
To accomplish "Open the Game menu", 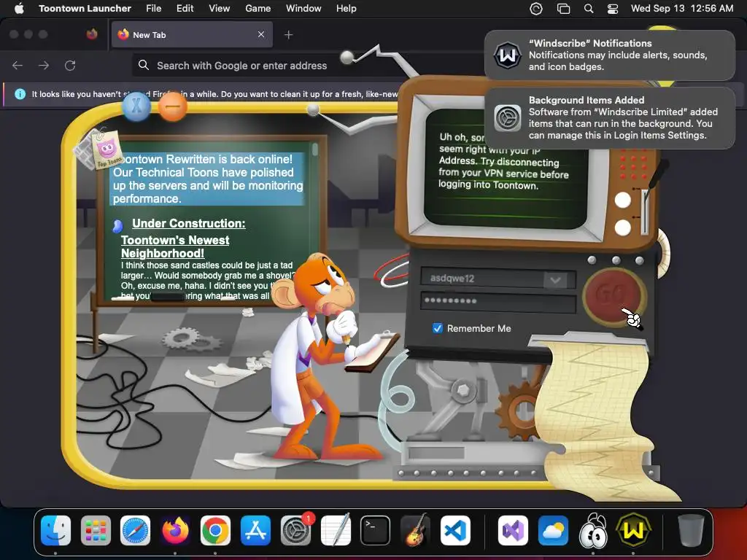I will pos(258,8).
